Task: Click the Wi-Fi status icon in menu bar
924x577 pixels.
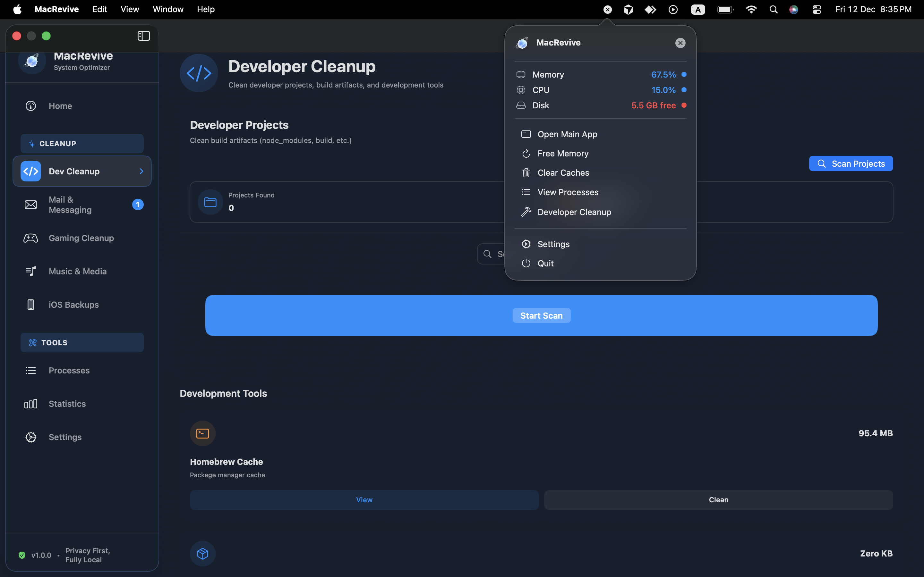Action: [x=751, y=9]
